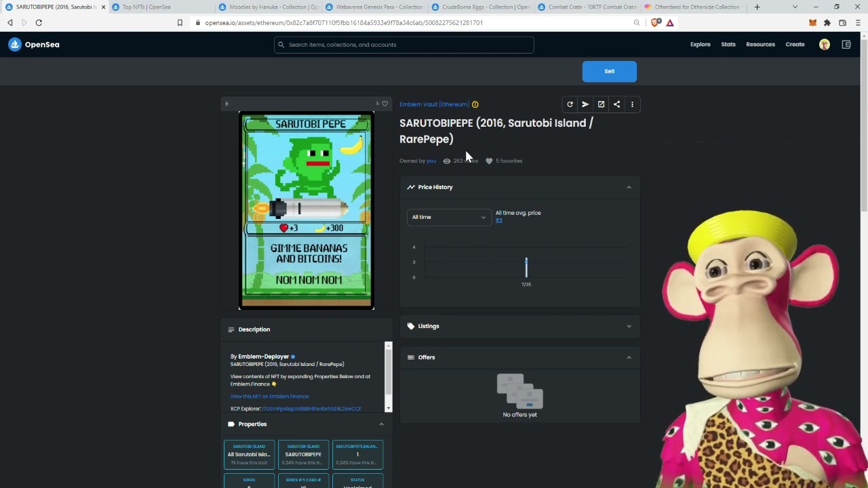Open the Emblem Vault [Ethereum] collection link

pyautogui.click(x=434, y=104)
